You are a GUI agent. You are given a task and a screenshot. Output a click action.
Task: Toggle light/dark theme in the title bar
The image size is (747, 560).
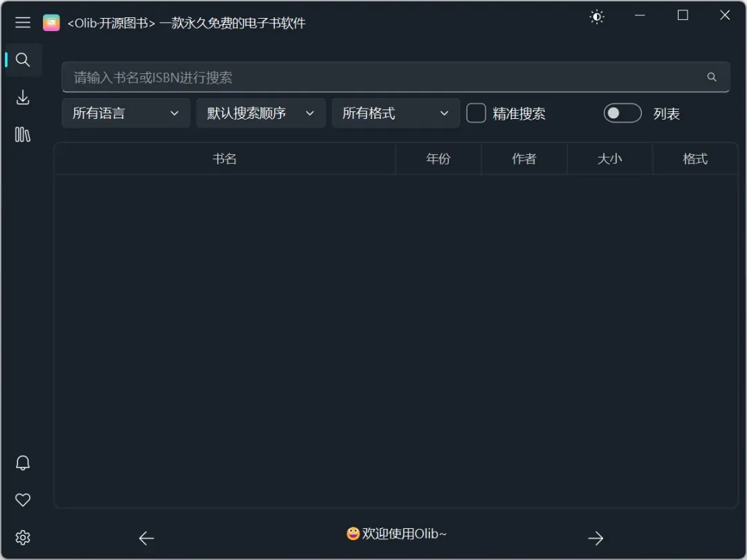pyautogui.click(x=596, y=16)
